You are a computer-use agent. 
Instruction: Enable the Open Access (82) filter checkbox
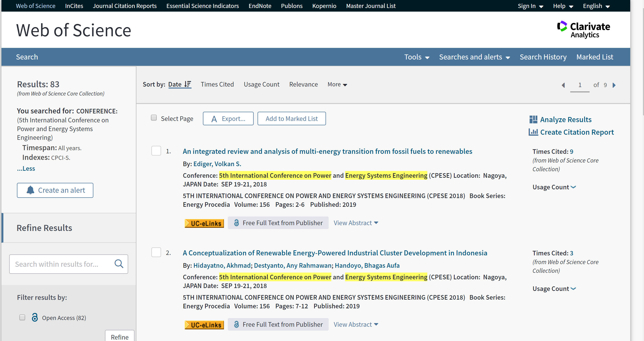coord(22,318)
